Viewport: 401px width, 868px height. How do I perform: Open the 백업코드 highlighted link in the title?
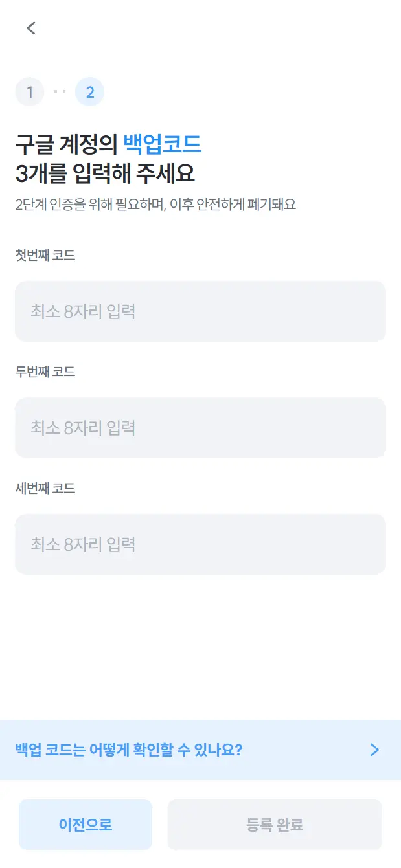(163, 146)
